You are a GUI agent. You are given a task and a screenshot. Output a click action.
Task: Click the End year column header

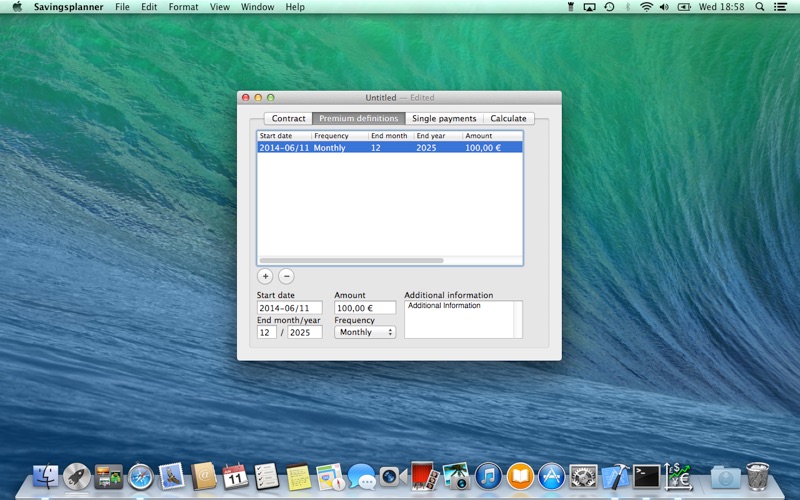(x=438, y=136)
